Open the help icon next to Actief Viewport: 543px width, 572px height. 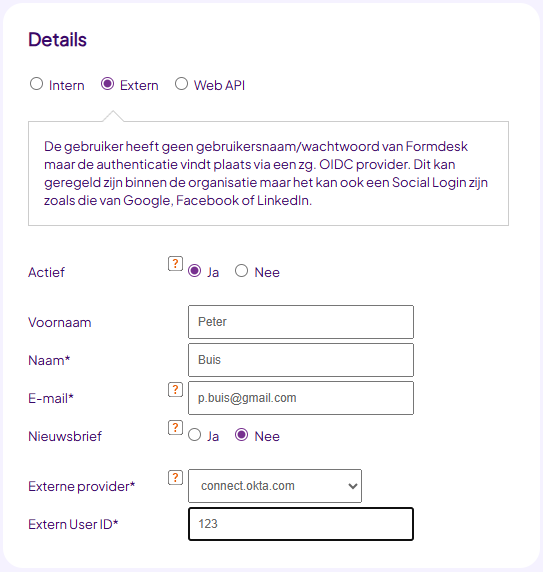(175, 264)
